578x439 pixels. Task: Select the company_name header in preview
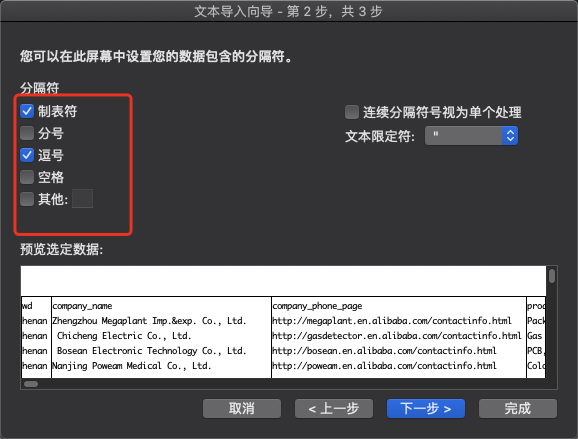[x=82, y=306]
